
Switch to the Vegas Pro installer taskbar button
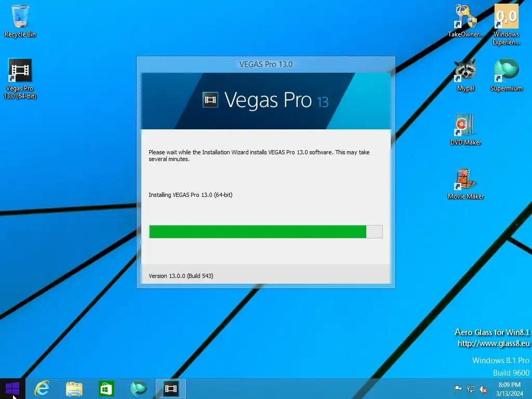[x=170, y=389]
